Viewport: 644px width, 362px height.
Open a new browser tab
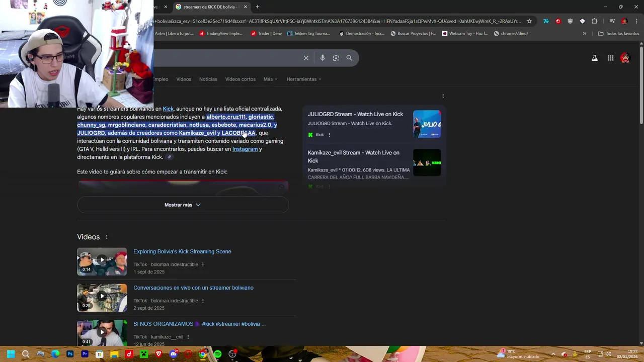tap(258, 7)
